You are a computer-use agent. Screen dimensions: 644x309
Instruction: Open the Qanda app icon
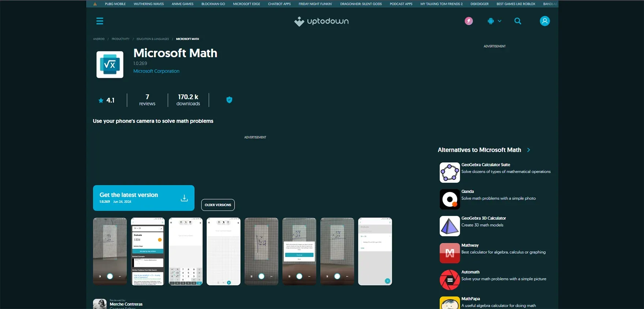click(x=449, y=199)
